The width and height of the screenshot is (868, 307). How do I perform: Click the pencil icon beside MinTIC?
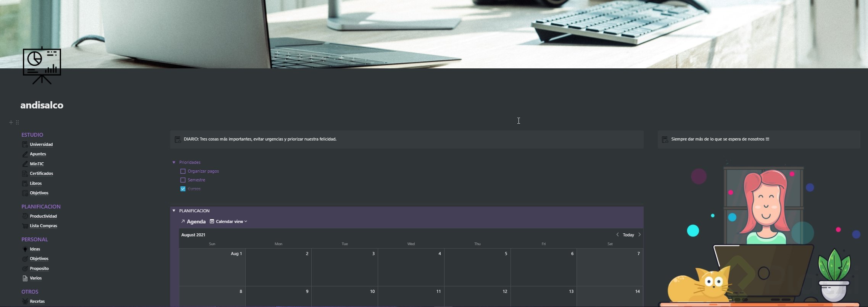coord(25,164)
